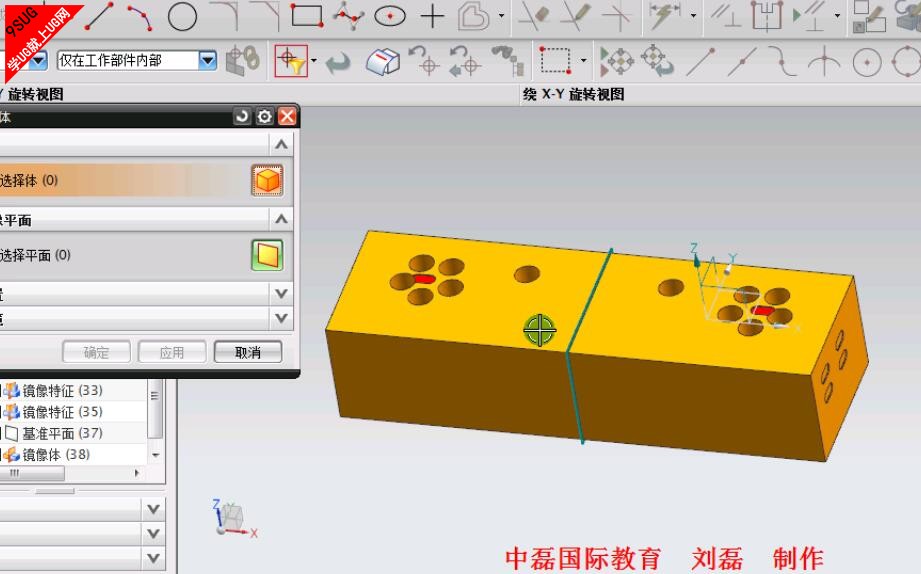Viewport: 921px width, 574px height.
Task: Collapse the body selection section
Action: coord(281,144)
